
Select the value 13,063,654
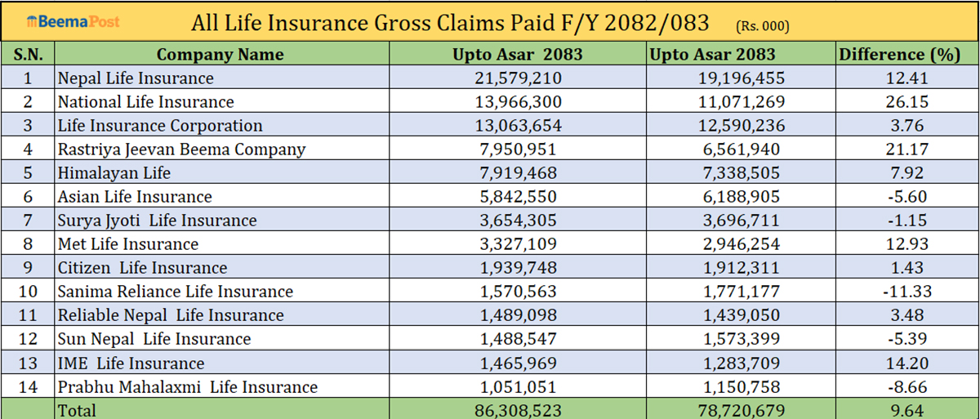point(518,126)
